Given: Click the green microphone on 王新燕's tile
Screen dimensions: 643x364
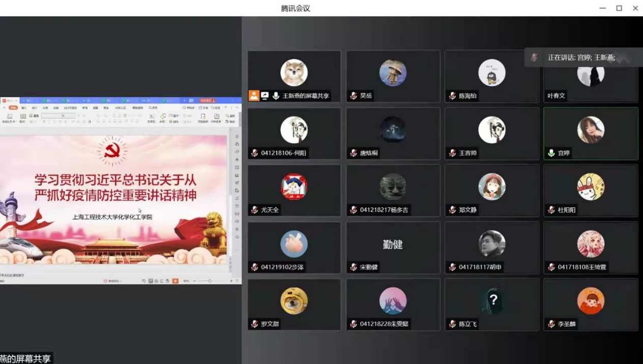Looking at the screenshot, I should [x=276, y=96].
